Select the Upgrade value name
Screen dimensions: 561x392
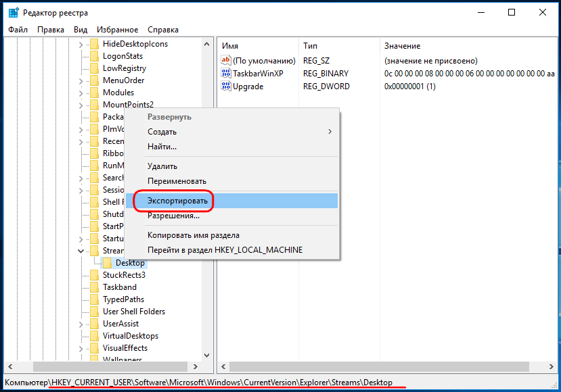coord(248,87)
